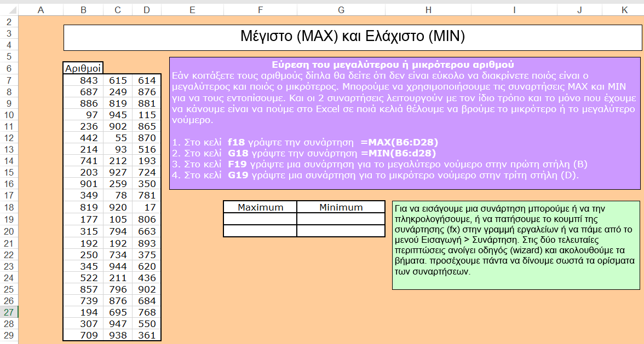Select the cell with value 55

click(118, 138)
